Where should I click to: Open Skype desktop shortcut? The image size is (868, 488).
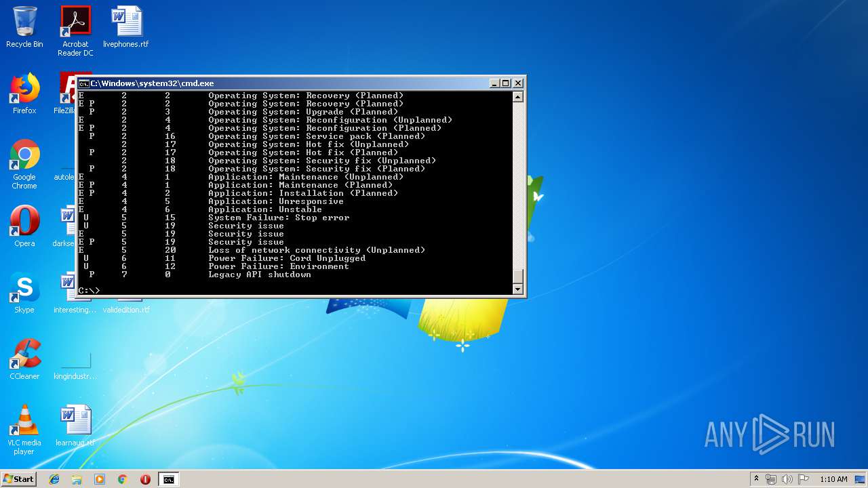24,293
